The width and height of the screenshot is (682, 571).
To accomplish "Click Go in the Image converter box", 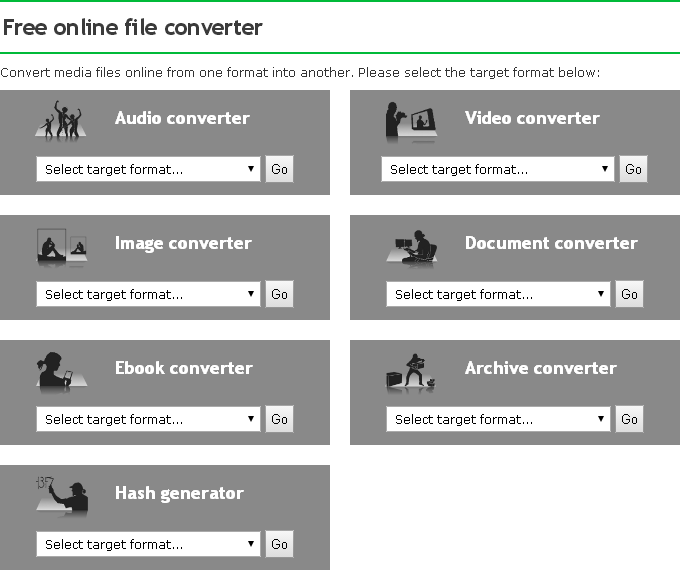I will click(x=279, y=294).
